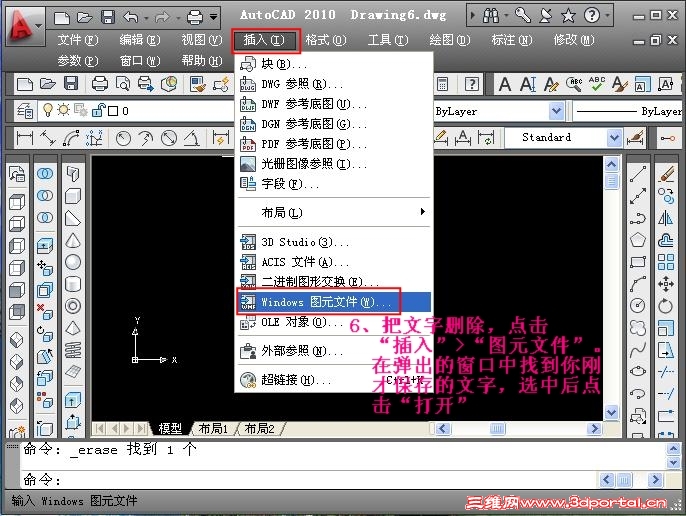Click horizontal scrollbar right arrow of drawing area
686x516 pixels.
tap(594, 428)
